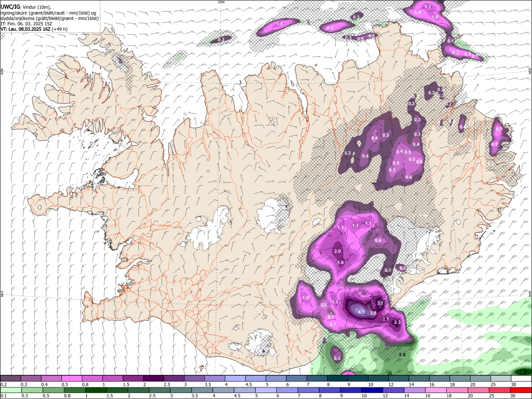The image size is (532, 399).
Task: Click the '20W' longitude label at the top
Action: click(221, 2)
